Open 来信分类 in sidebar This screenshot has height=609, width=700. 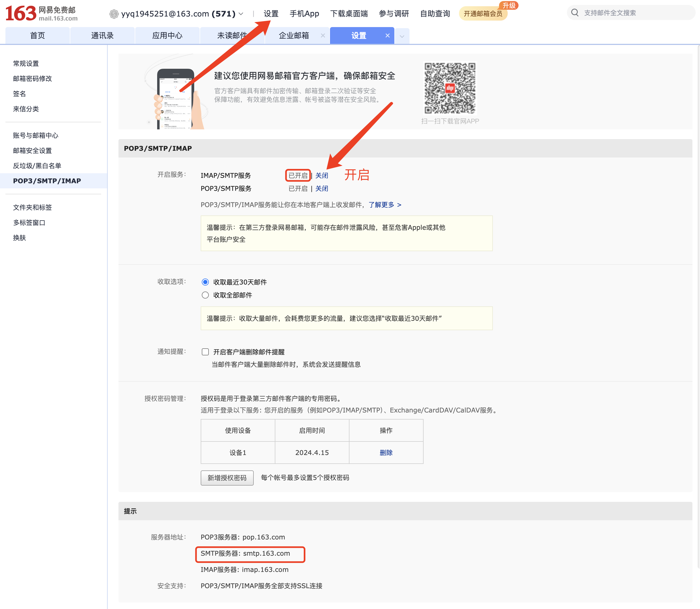(26, 109)
